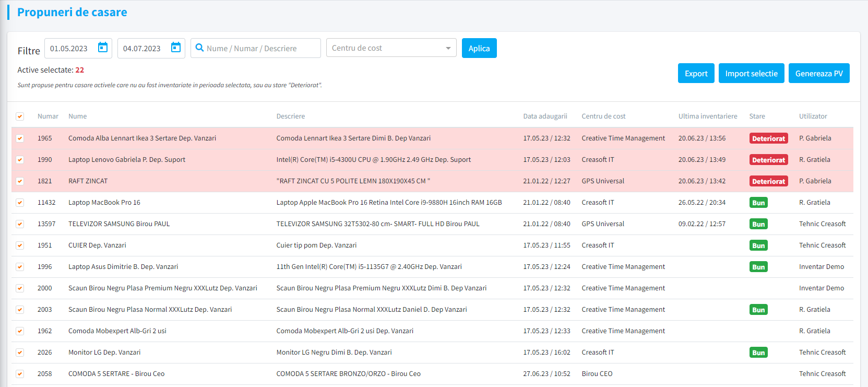
Task: Click the Aplica filter button
Action: click(479, 48)
